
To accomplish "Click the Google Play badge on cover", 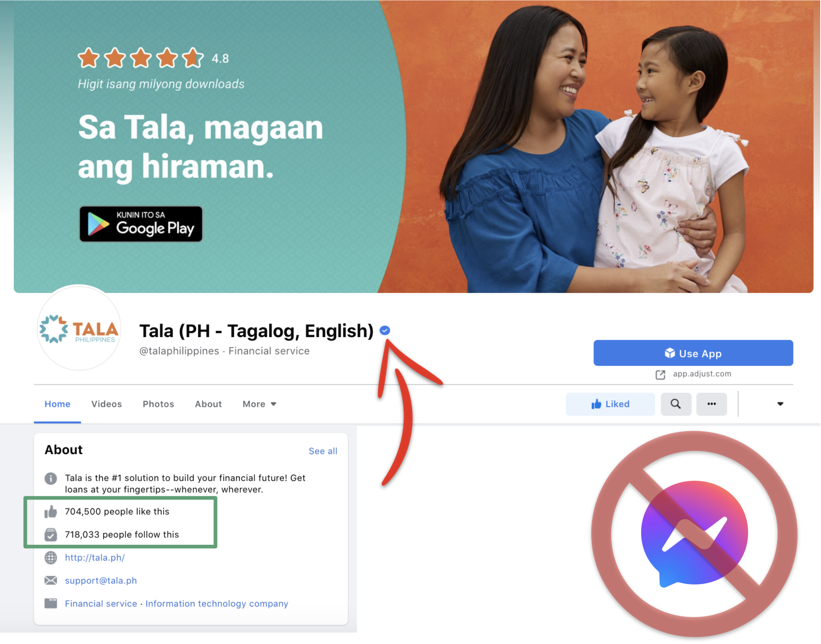I will [141, 224].
